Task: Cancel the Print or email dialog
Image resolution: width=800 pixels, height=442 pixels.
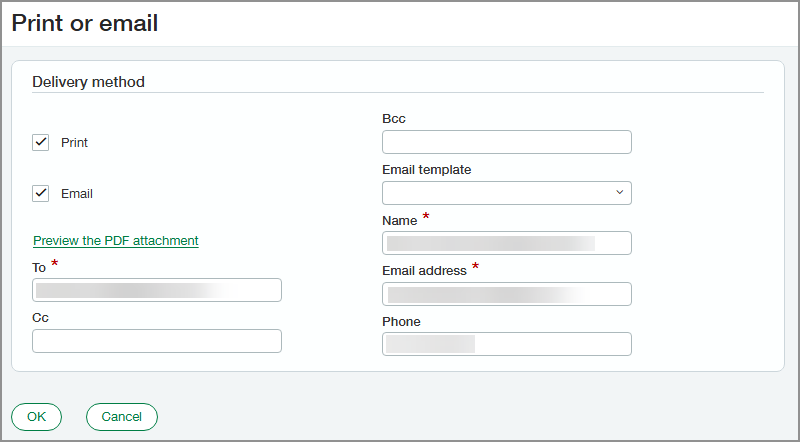Action: click(x=122, y=416)
